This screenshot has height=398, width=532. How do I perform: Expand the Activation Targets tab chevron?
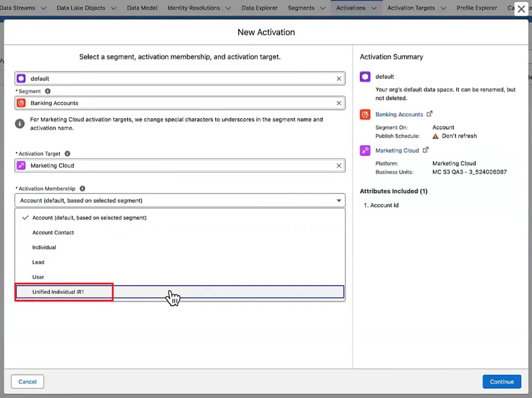(x=443, y=8)
